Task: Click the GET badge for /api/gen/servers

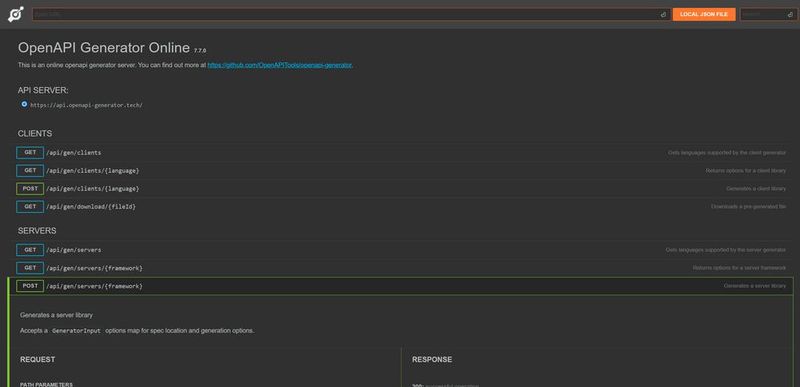Action: pyautogui.click(x=30, y=250)
